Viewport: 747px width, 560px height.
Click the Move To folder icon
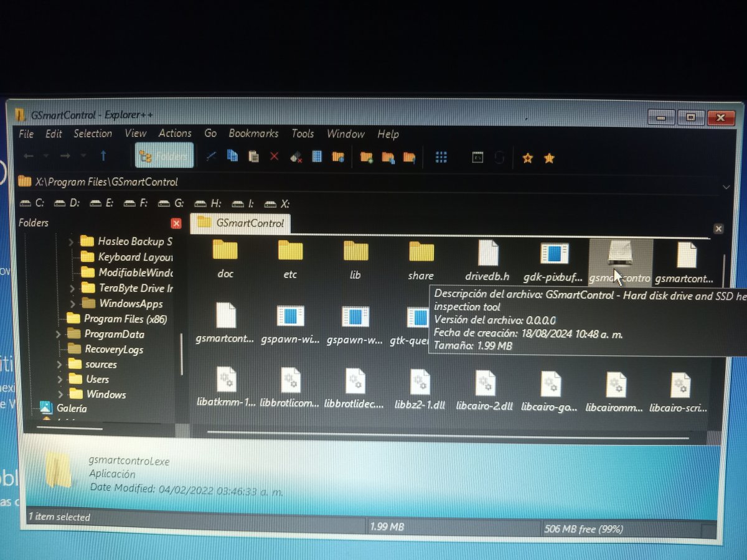tap(409, 157)
